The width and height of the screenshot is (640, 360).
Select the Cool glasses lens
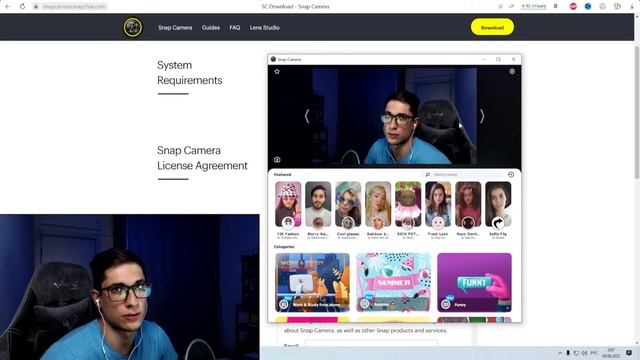click(348, 204)
